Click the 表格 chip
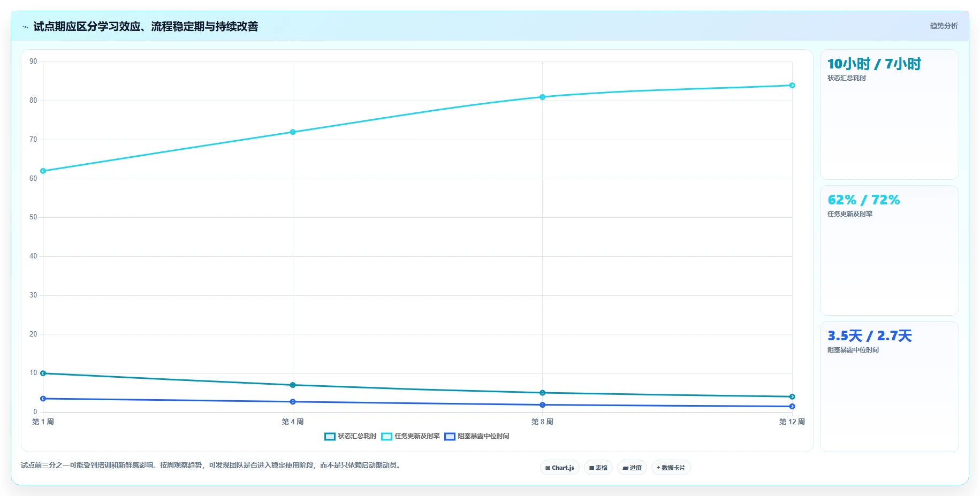980x496 pixels. pyautogui.click(x=598, y=468)
